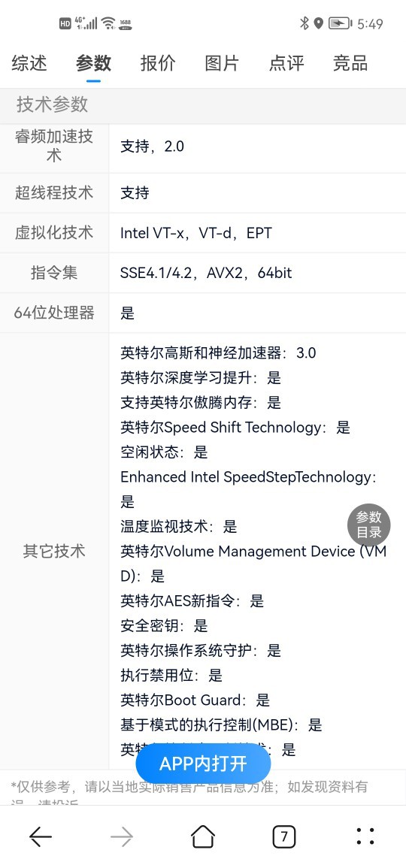
Task: Tap the browser back arrow icon
Action: (41, 836)
